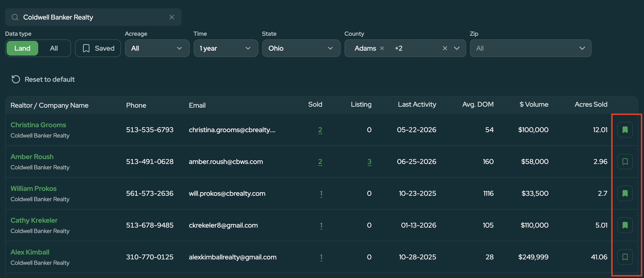Open Amber Roush listing count 3
644x278 pixels.
(x=369, y=162)
